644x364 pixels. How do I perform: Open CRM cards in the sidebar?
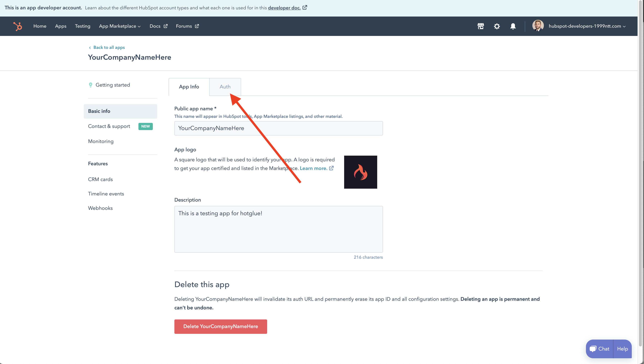pos(100,179)
